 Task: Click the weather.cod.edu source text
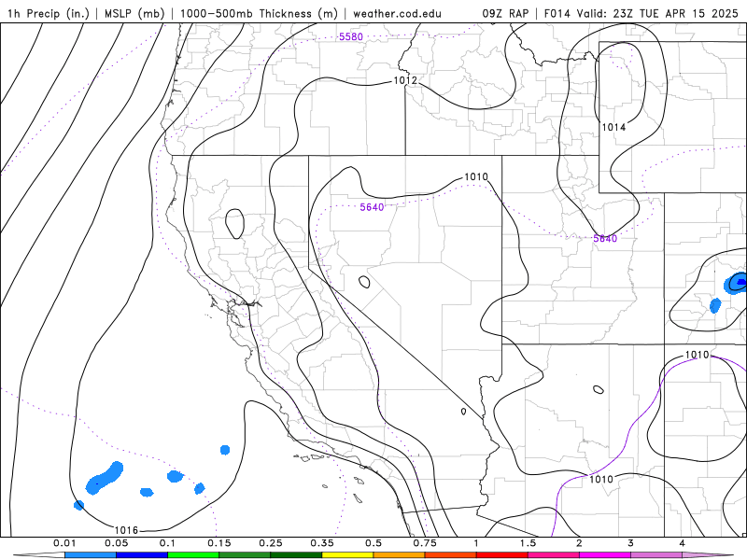click(397, 13)
